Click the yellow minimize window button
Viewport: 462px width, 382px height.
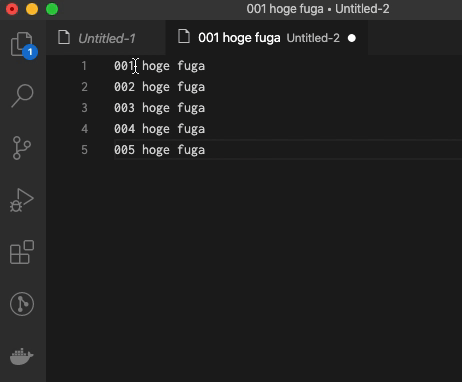(32, 9)
